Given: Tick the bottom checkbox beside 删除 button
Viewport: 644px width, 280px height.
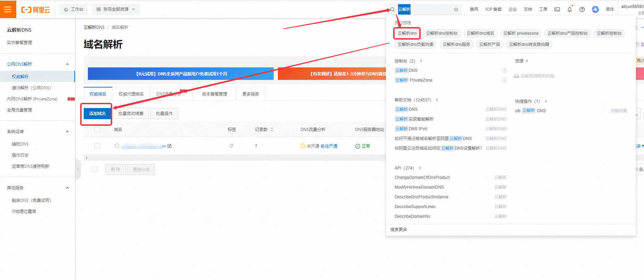Looking at the screenshot, I should point(94,169).
